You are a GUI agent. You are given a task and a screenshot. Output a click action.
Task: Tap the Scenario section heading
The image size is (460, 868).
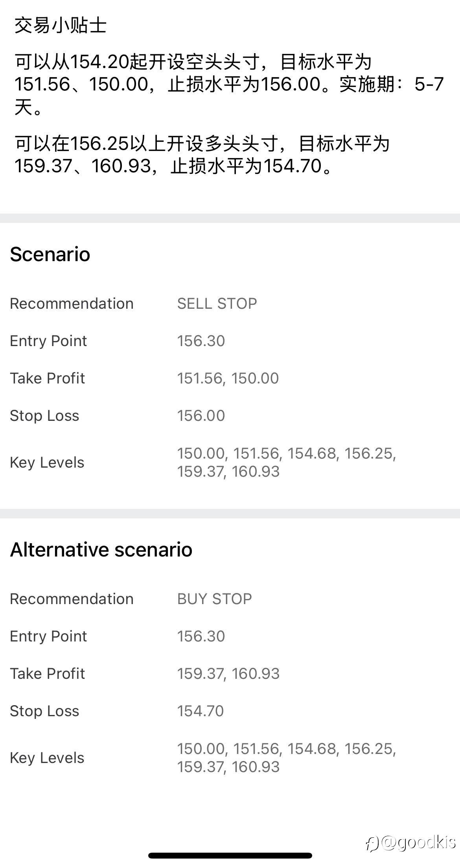[50, 254]
